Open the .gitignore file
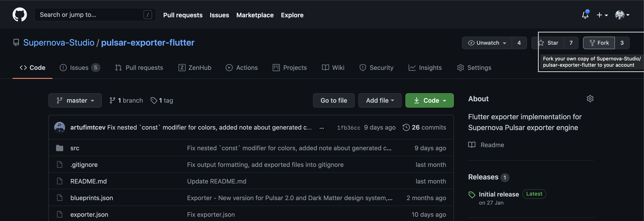Viewport: 644px width, 221px height. click(84, 164)
